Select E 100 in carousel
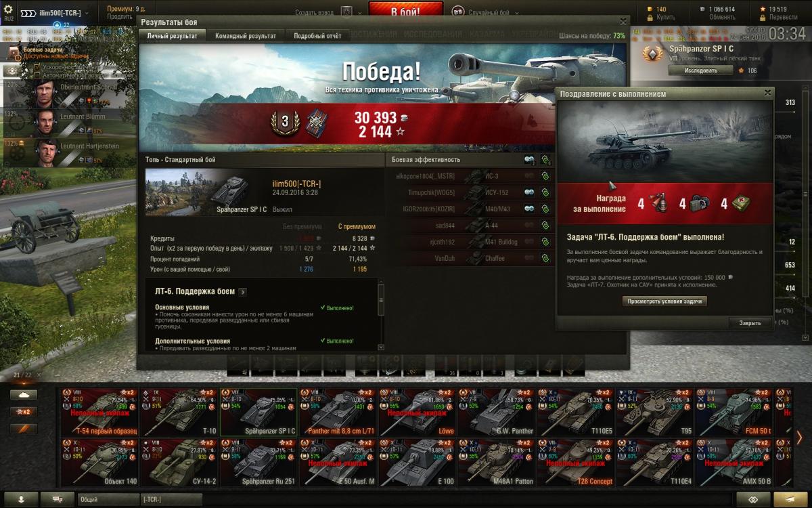Image resolution: width=812 pixels, height=508 pixels. pyautogui.click(x=417, y=463)
